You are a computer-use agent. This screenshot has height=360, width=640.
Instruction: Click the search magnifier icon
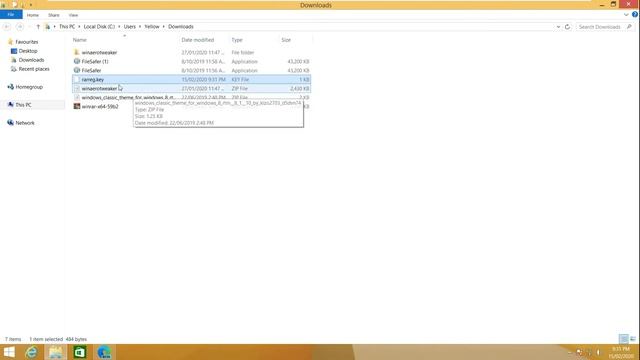click(x=629, y=27)
